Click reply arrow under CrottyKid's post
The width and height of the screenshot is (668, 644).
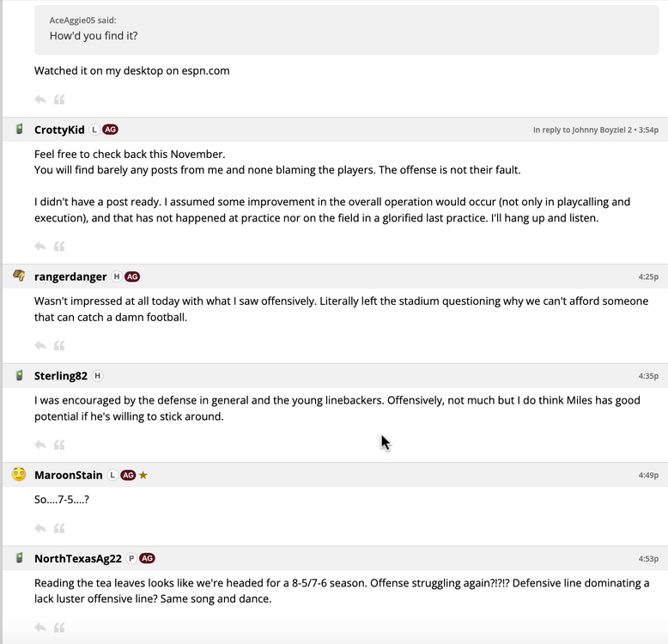pos(40,246)
